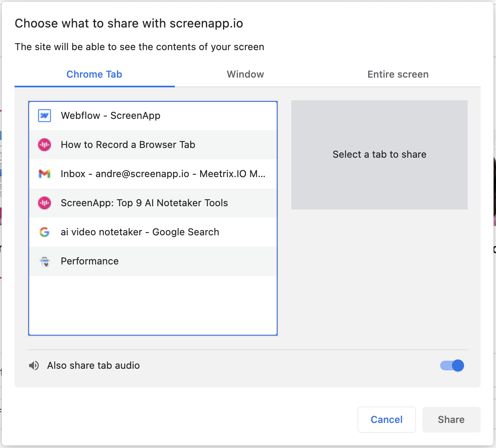Click the Performance tab's favicon icon

(44, 261)
